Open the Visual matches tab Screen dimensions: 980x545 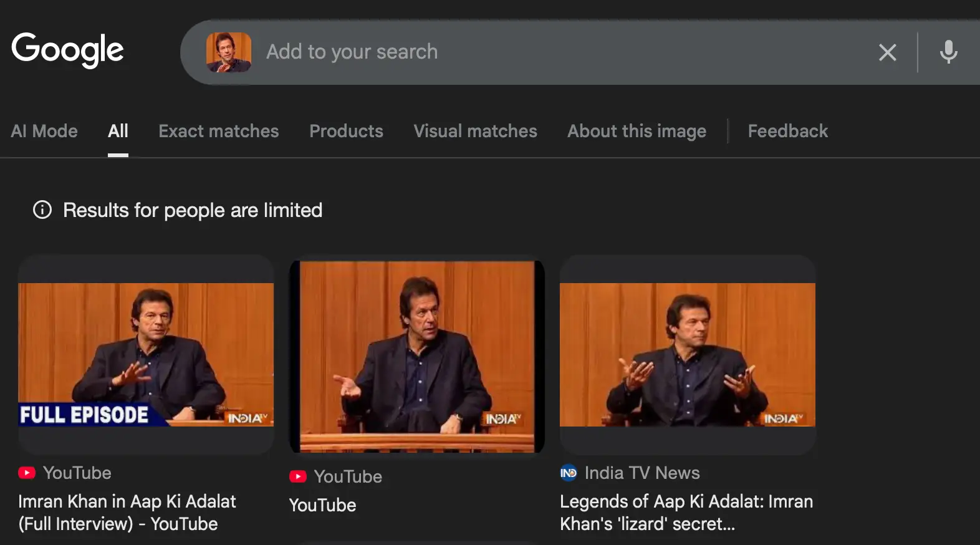[475, 131]
